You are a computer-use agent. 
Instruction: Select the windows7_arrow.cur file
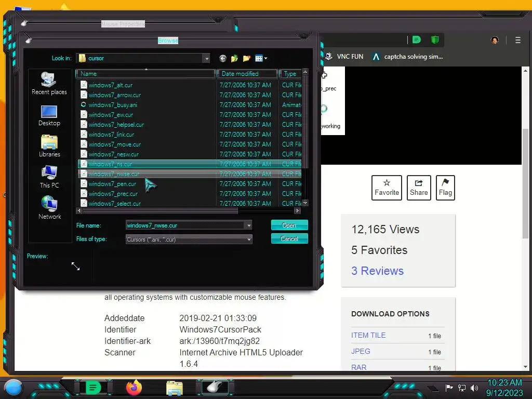tap(190, 95)
